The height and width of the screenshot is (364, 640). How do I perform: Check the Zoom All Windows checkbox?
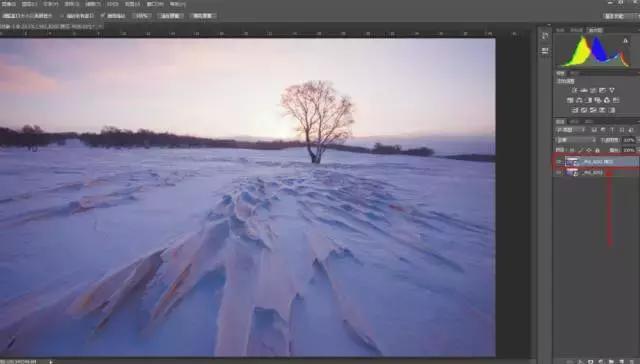(x=62, y=16)
